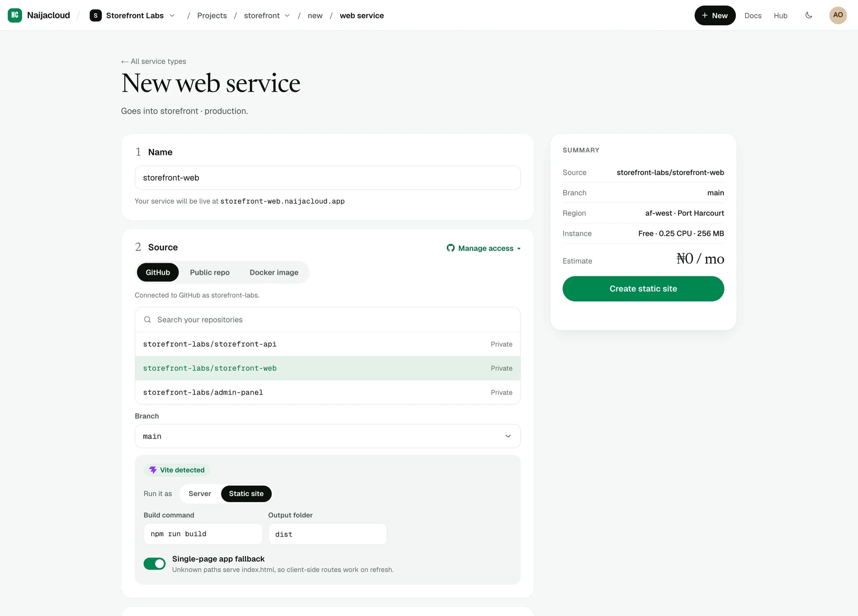Click the Naijacloud brand name

[48, 15]
